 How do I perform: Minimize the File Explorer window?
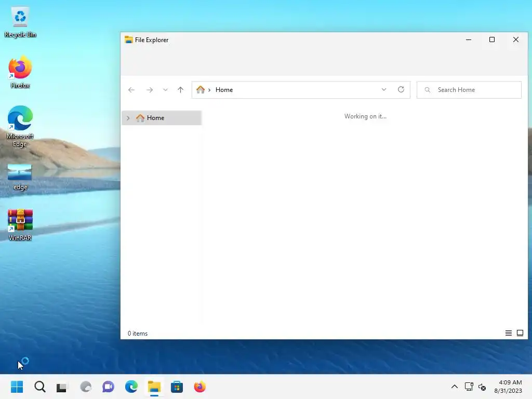coord(469,39)
